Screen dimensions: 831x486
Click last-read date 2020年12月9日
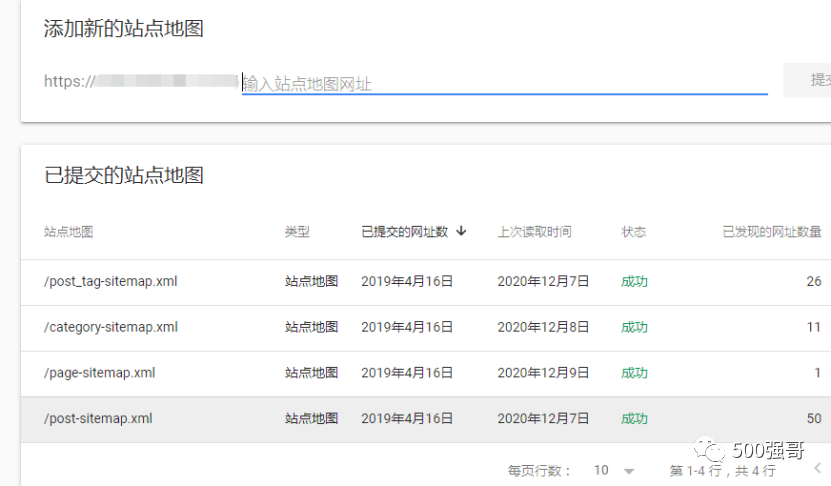543,373
